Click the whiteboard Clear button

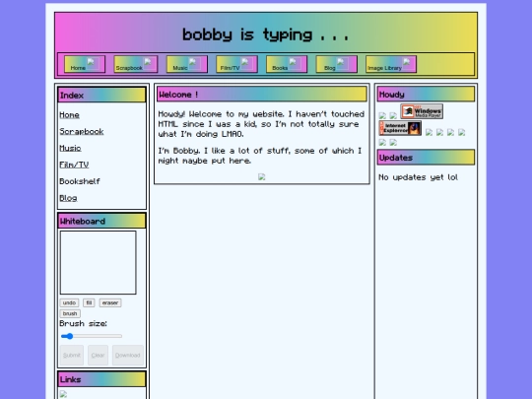click(98, 356)
